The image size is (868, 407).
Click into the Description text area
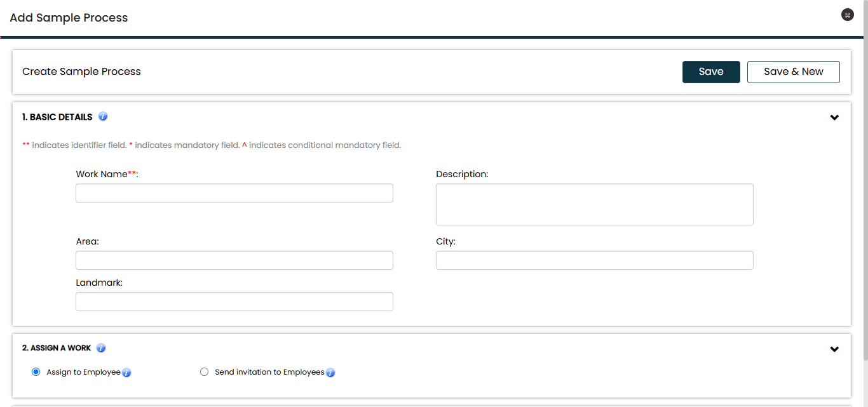tap(594, 204)
